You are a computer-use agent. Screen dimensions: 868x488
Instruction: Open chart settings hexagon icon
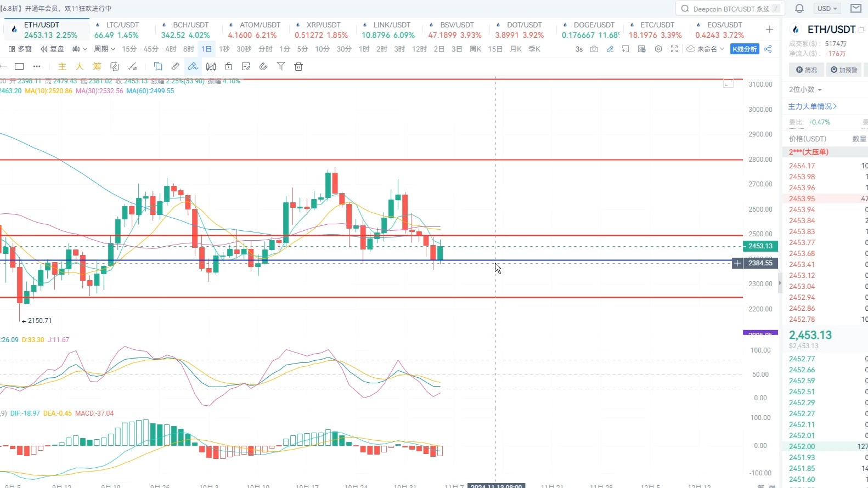tap(658, 49)
